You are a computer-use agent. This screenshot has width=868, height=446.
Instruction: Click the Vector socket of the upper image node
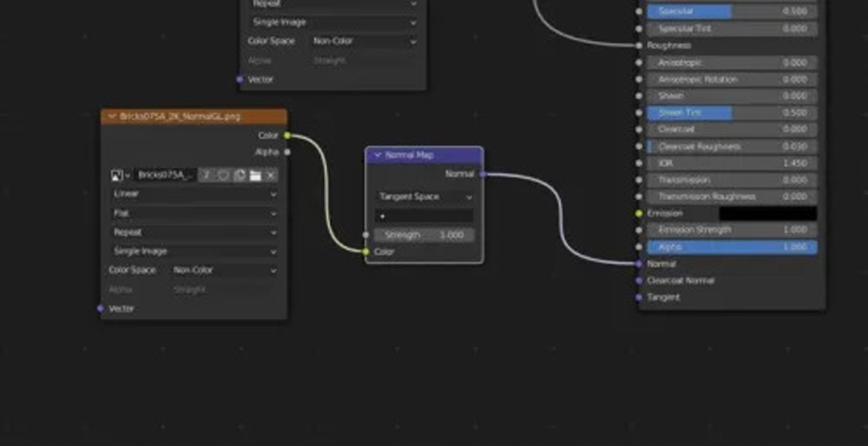(x=240, y=80)
